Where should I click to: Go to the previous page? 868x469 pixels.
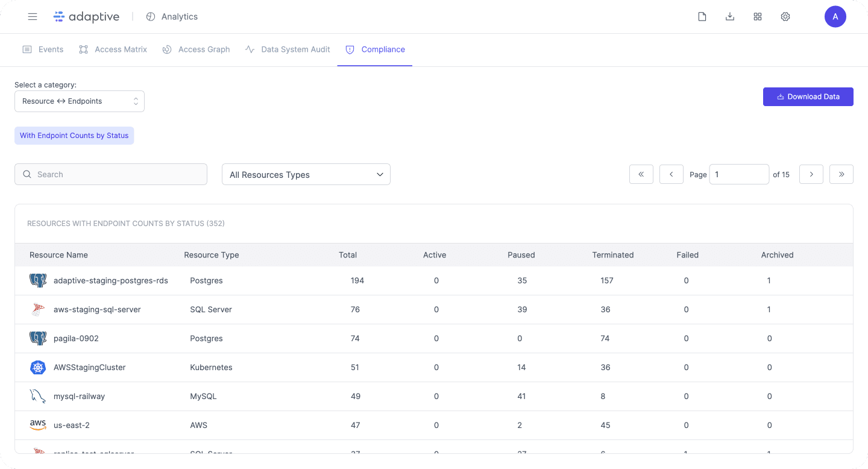click(x=671, y=174)
